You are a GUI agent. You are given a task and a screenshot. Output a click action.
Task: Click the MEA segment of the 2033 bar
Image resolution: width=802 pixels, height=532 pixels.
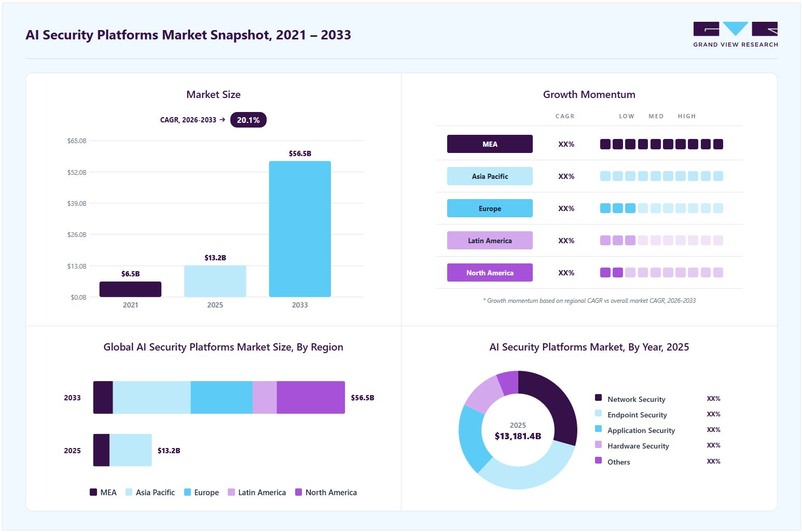click(103, 397)
